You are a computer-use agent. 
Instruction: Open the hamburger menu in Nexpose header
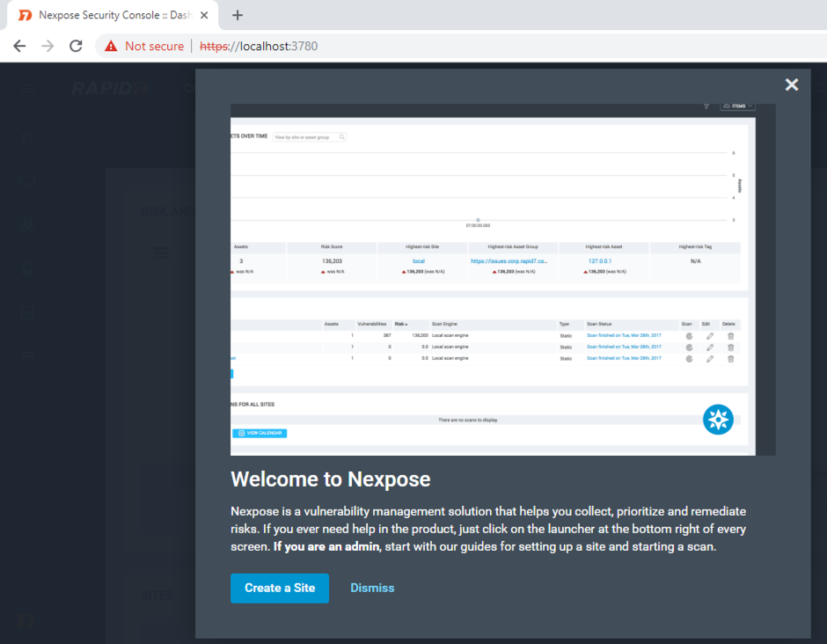tap(27, 88)
